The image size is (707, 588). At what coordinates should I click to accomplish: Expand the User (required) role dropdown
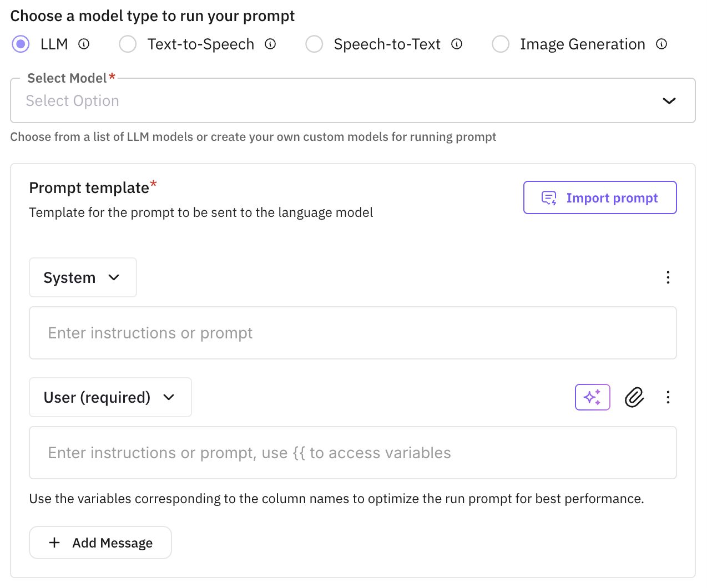110,397
